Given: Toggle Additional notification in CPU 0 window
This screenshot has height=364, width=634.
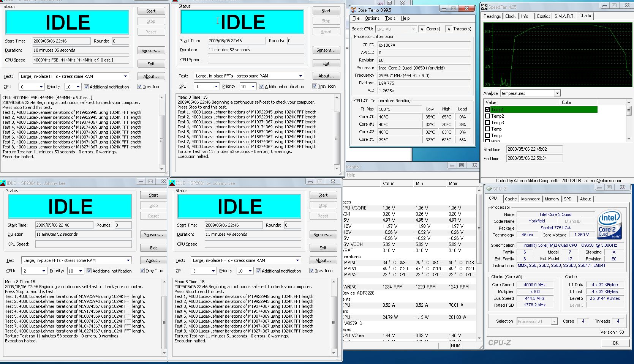Looking at the screenshot, I should pos(86,87).
